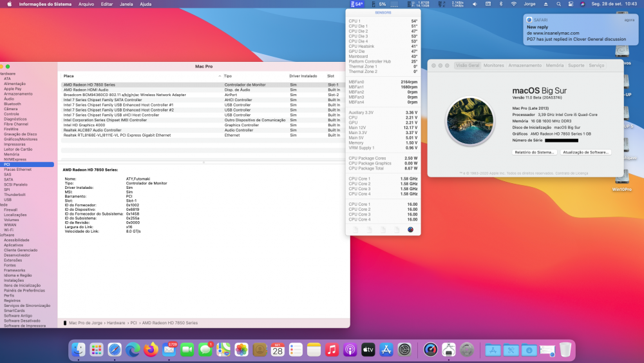The width and height of the screenshot is (644, 363).
Task: Open Firefox from the Dock
Action: tap(151, 350)
